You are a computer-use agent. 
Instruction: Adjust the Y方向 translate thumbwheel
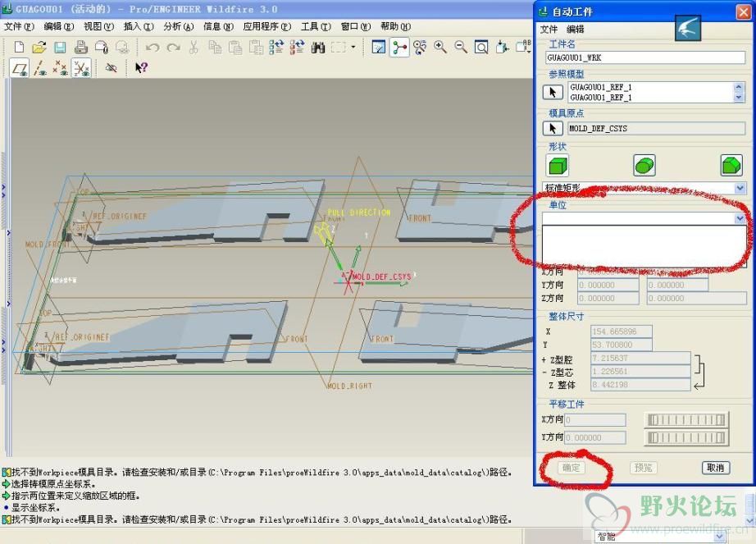click(x=686, y=437)
